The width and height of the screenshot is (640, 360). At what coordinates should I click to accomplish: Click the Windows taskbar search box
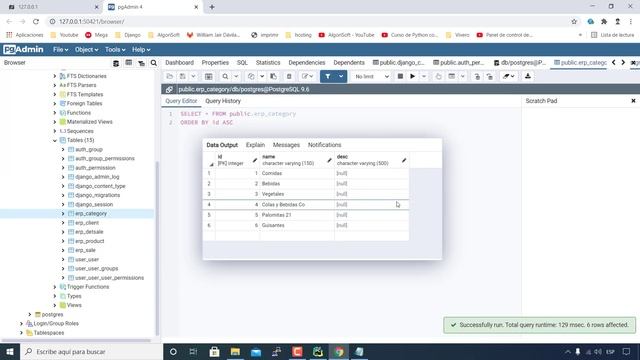[91, 352]
